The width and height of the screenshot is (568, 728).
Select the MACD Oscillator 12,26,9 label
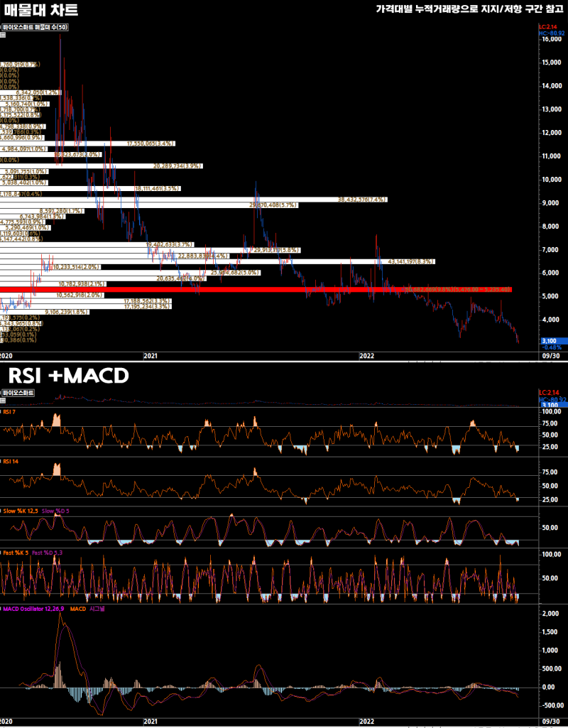pyautogui.click(x=33, y=609)
